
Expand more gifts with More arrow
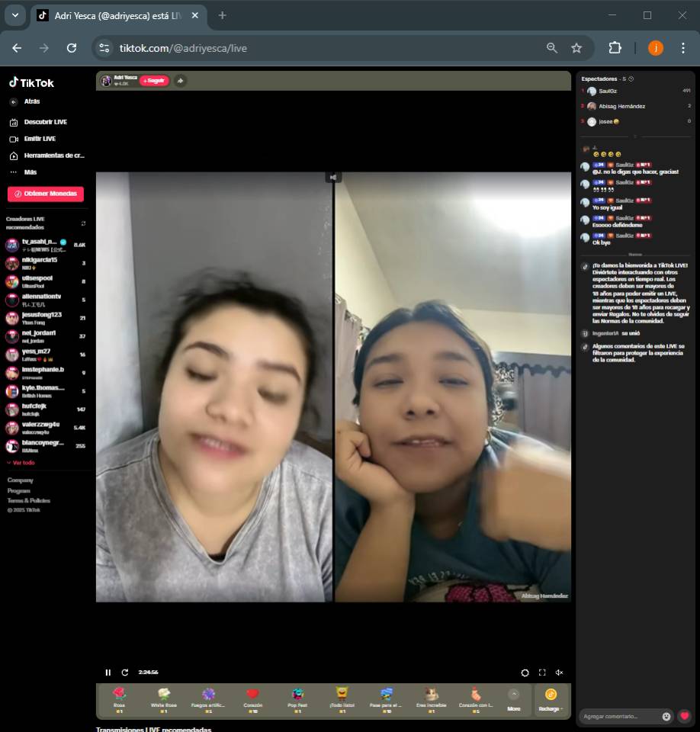pyautogui.click(x=513, y=698)
